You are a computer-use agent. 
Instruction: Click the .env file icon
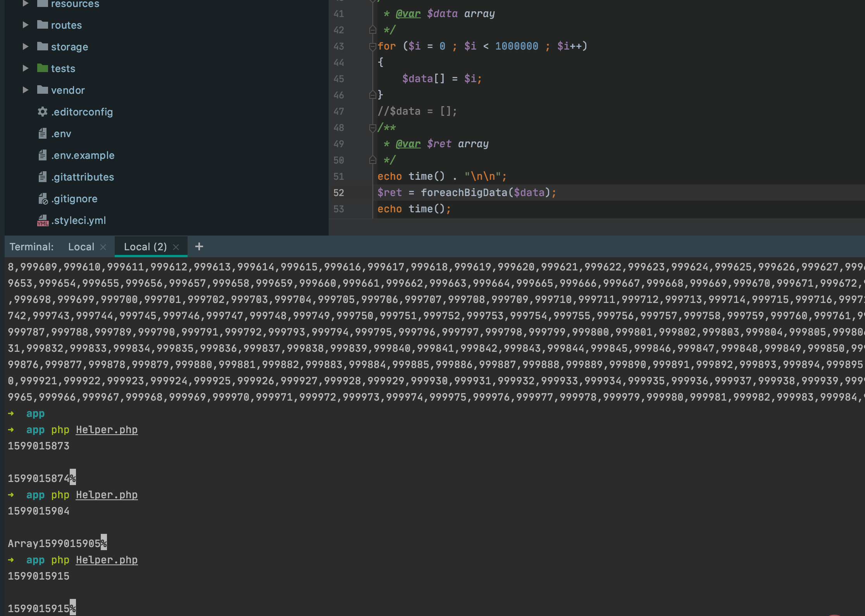click(42, 134)
